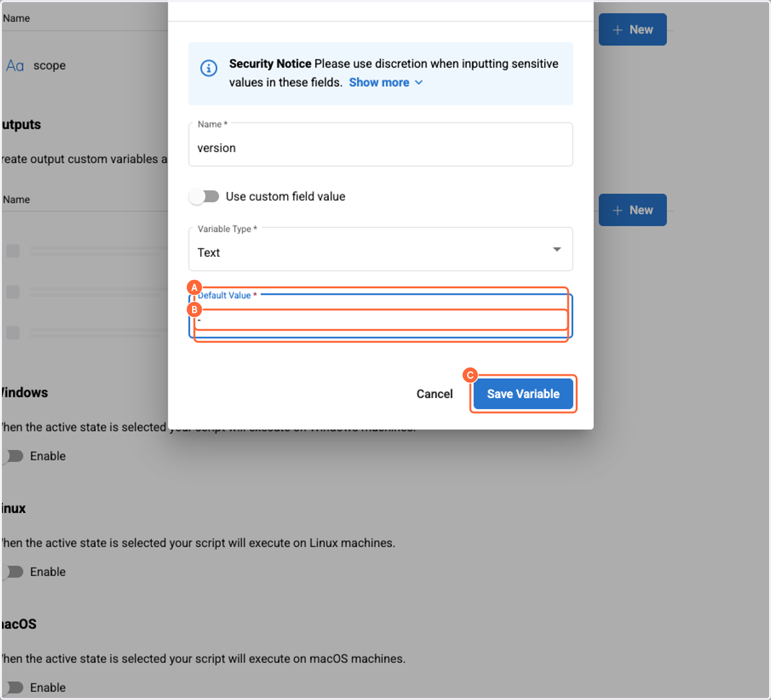
Task: Click the Aa text type icon beside scope
Action: 15,66
